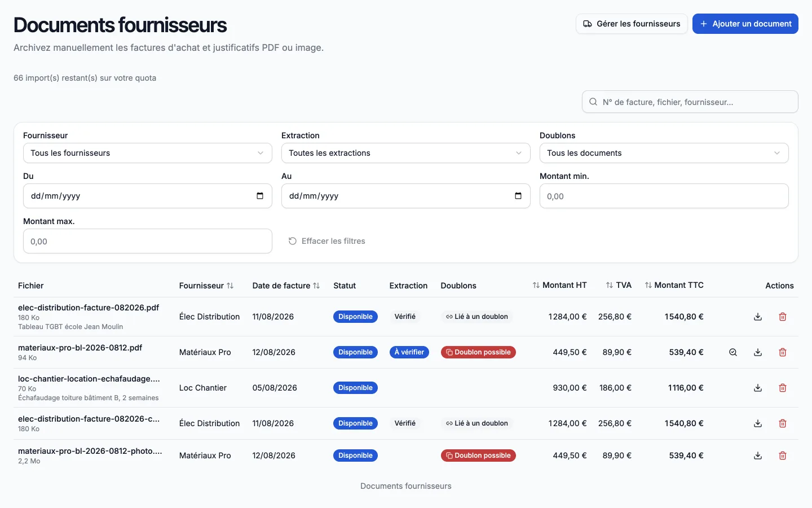Image resolution: width=812 pixels, height=508 pixels.
Task: Download the materiaux-pro-bl-2026-0812-photo document
Action: [758, 456]
